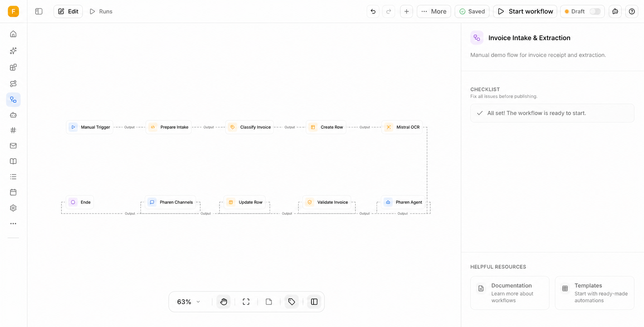Select the Validate Invoice node
The image size is (644, 327).
click(327, 202)
